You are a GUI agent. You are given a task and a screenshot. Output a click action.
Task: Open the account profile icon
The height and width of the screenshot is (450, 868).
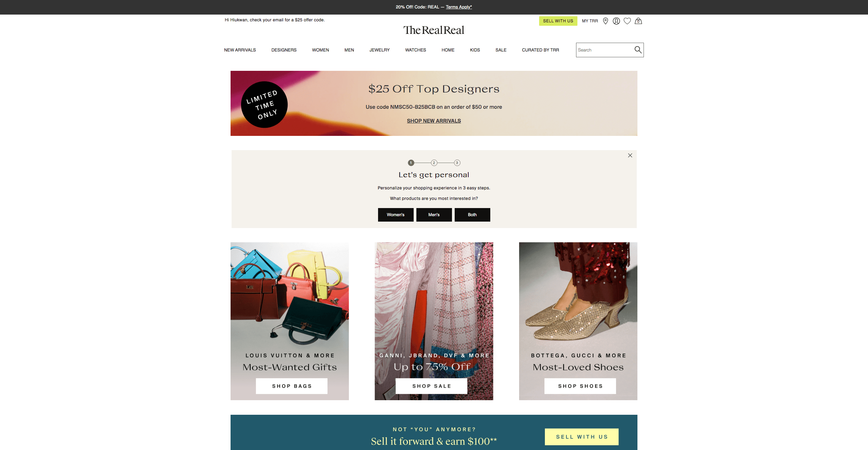[616, 21]
